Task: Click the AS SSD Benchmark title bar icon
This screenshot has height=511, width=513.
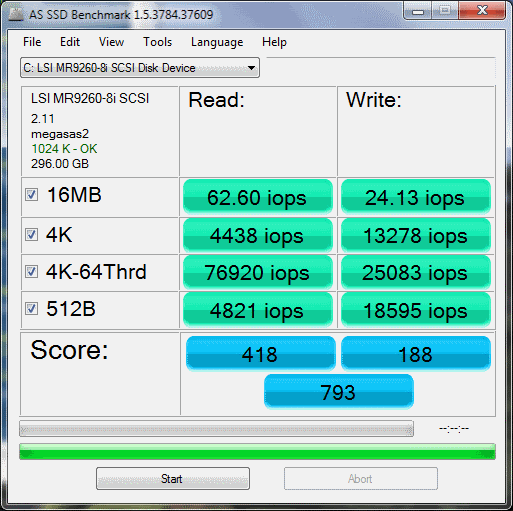Action: [x=16, y=14]
